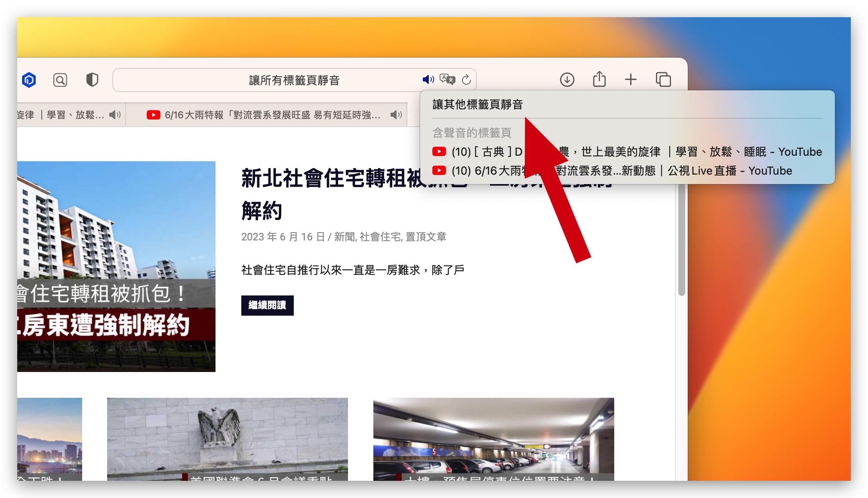Click the translate page icon

click(447, 80)
